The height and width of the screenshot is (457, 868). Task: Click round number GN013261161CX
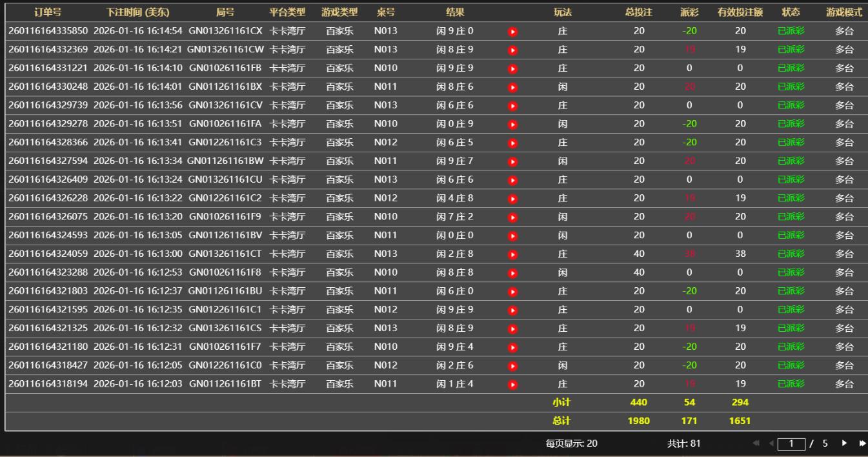click(225, 31)
